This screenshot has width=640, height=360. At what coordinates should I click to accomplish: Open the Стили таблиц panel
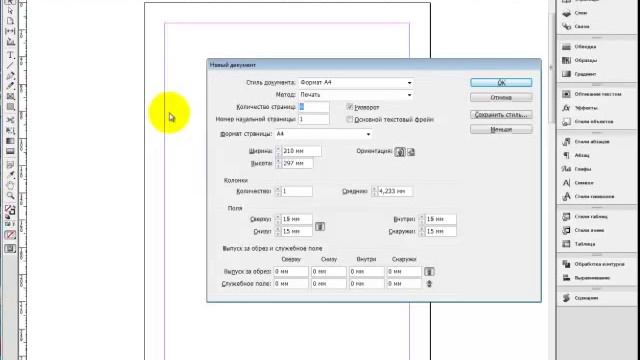pos(585,217)
